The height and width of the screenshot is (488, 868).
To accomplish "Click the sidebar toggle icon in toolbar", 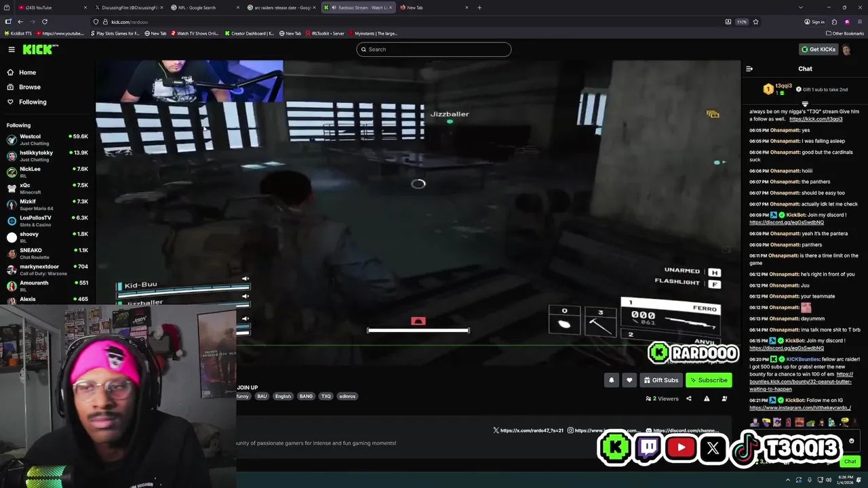I will pos(8,22).
